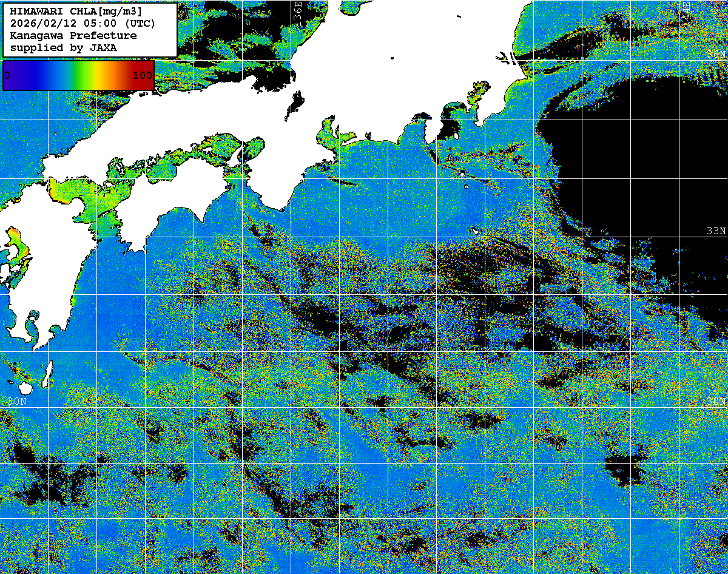Screen dimensions: 728x574
Task: Click the 0 label on the color scale
Action: (x=7, y=76)
